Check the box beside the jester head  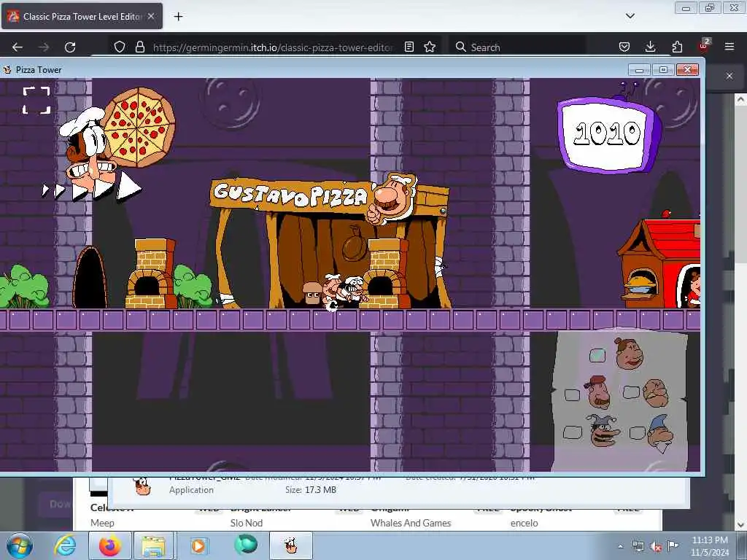[x=572, y=432]
